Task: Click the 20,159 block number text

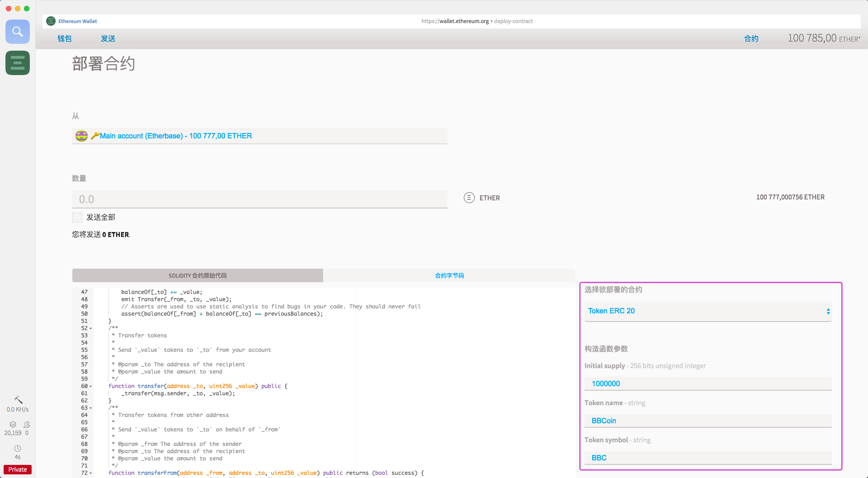Action: [13, 433]
